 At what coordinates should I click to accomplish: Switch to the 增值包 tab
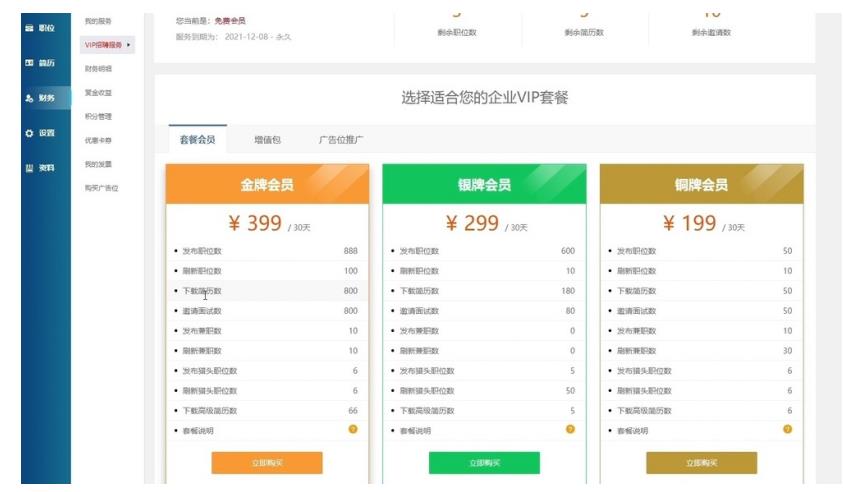[x=267, y=139]
